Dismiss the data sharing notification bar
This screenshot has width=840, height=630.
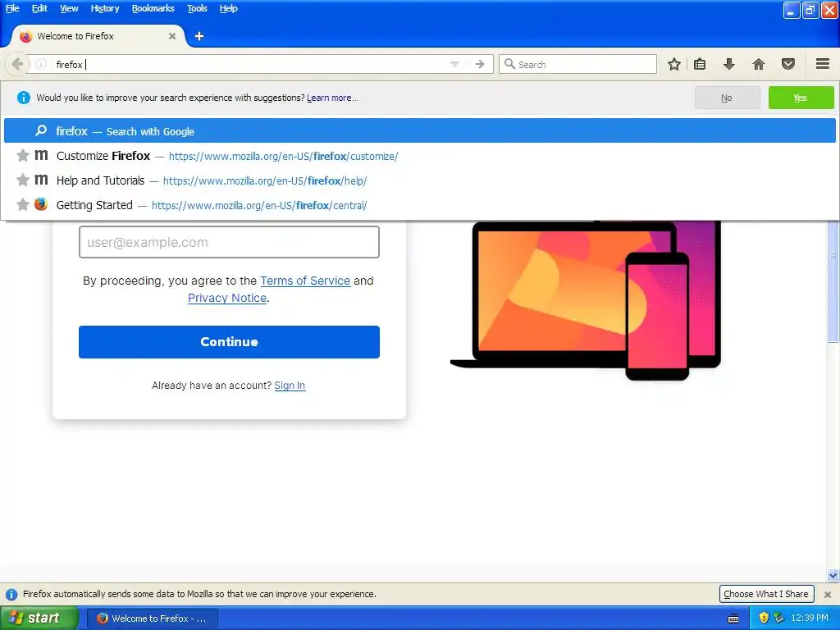click(828, 594)
